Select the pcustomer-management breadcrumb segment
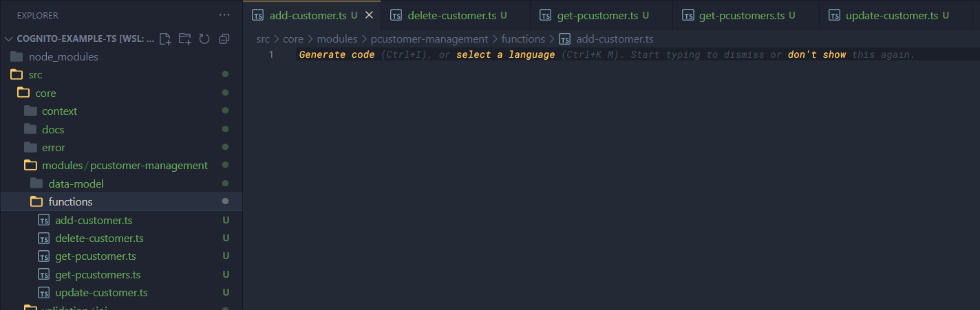 click(429, 39)
